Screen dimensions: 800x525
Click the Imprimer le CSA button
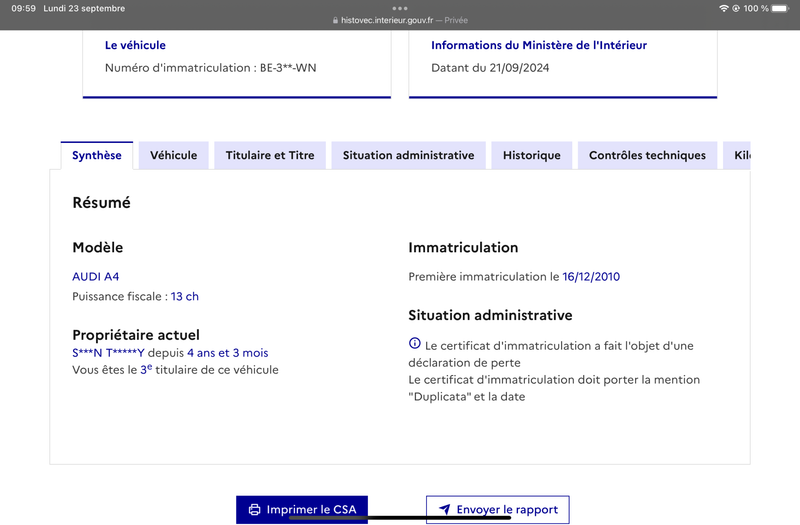click(x=302, y=509)
